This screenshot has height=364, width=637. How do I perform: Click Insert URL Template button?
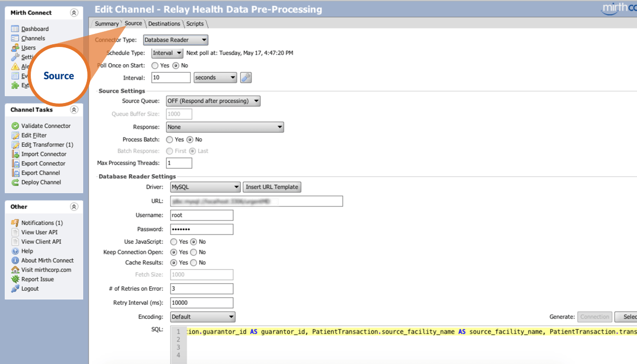272,187
